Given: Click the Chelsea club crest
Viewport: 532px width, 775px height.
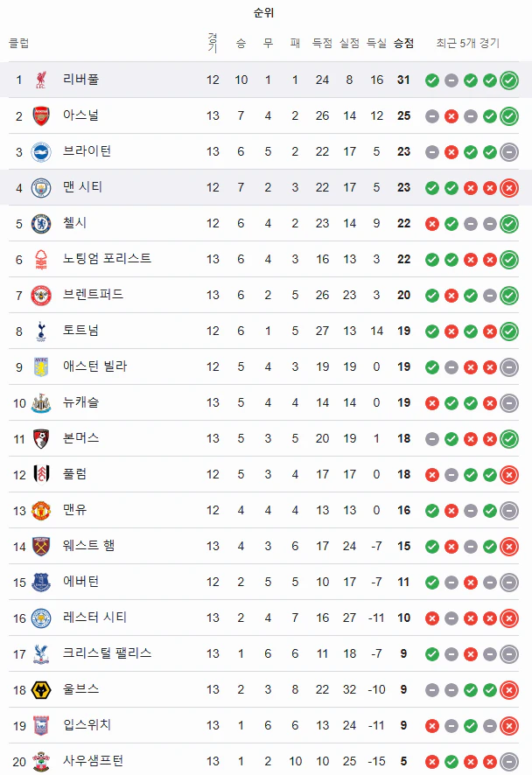Looking at the screenshot, I should 41,223.
